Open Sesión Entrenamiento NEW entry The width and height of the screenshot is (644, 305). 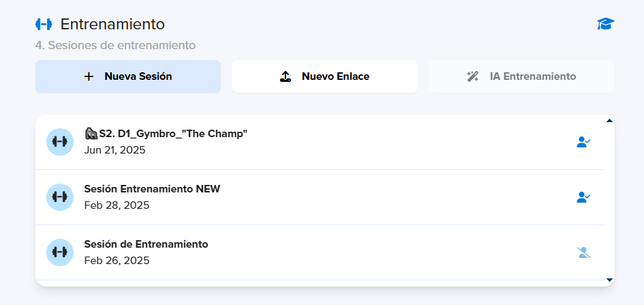(320, 197)
